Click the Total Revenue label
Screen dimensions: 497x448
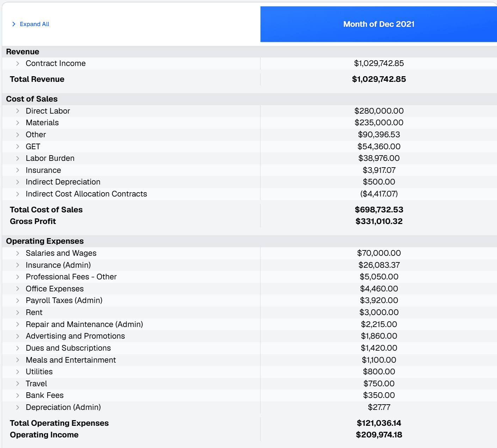coord(37,79)
